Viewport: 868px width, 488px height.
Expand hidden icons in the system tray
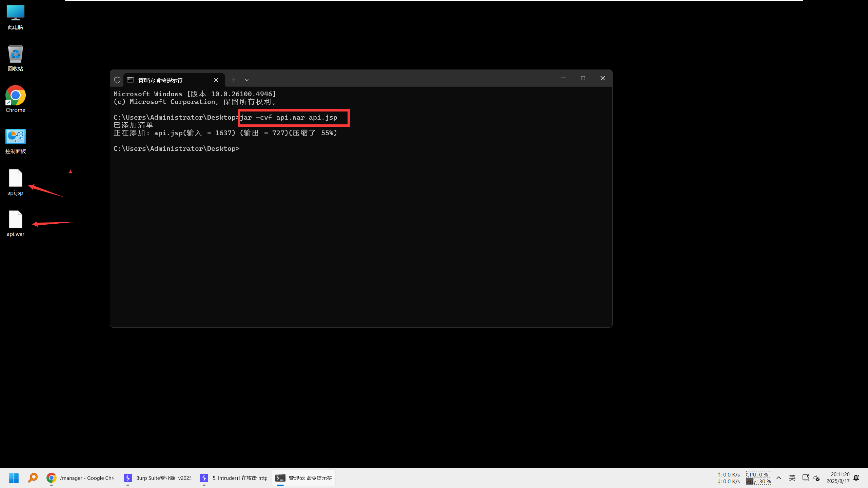[x=779, y=478]
